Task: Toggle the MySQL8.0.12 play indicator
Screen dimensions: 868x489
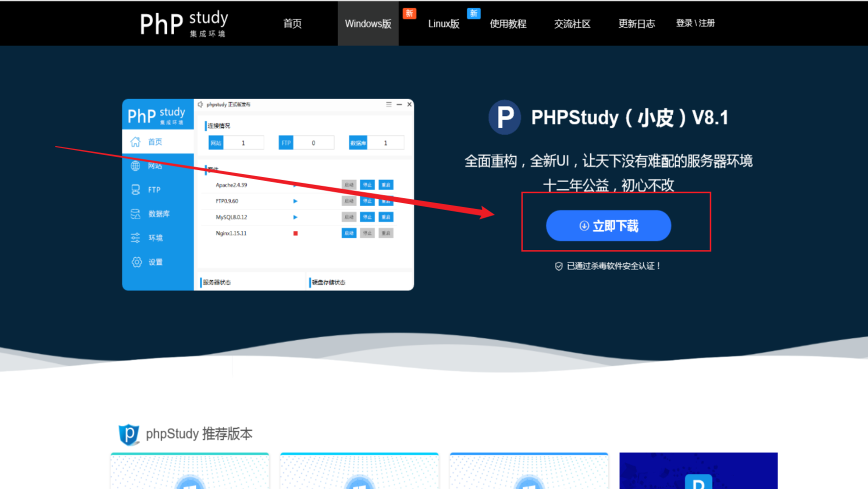Action: [x=295, y=217]
